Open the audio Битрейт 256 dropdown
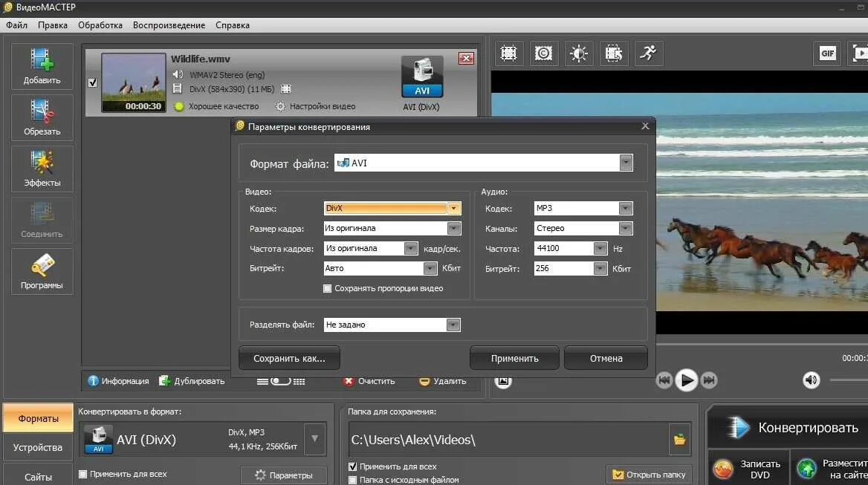This screenshot has width=868, height=485. point(600,268)
